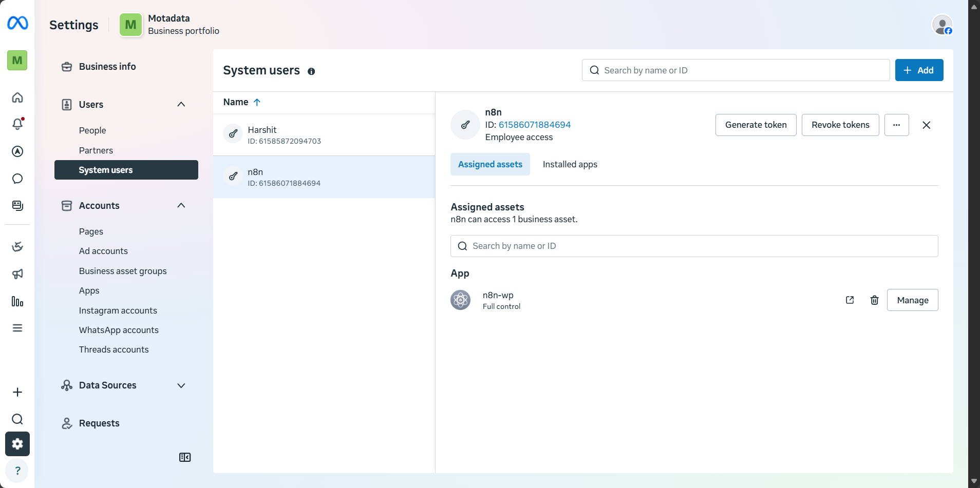Open Requests in sidebar

pyautogui.click(x=99, y=423)
